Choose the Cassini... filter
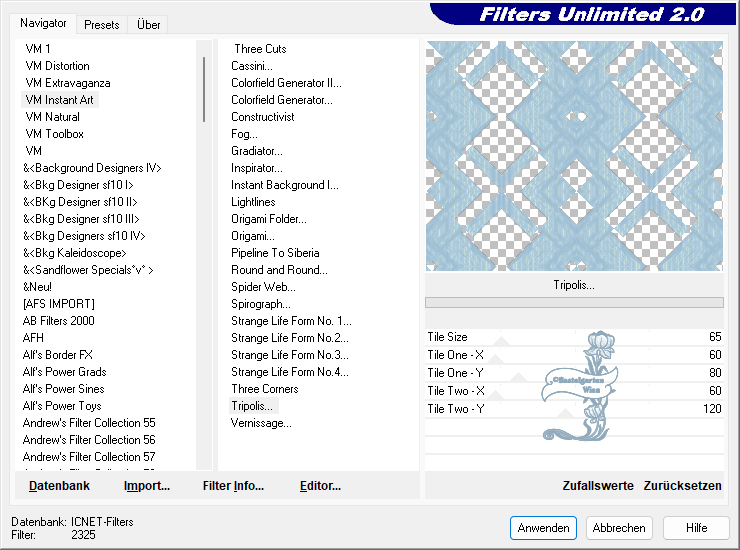 pos(252,66)
